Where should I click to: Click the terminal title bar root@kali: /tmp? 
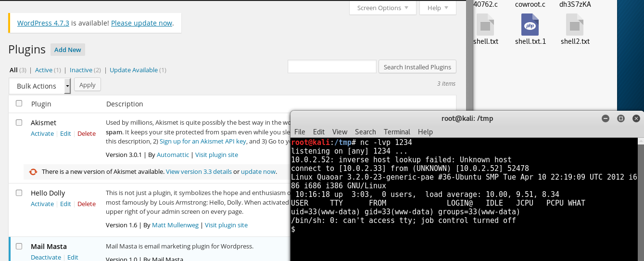[x=467, y=118]
